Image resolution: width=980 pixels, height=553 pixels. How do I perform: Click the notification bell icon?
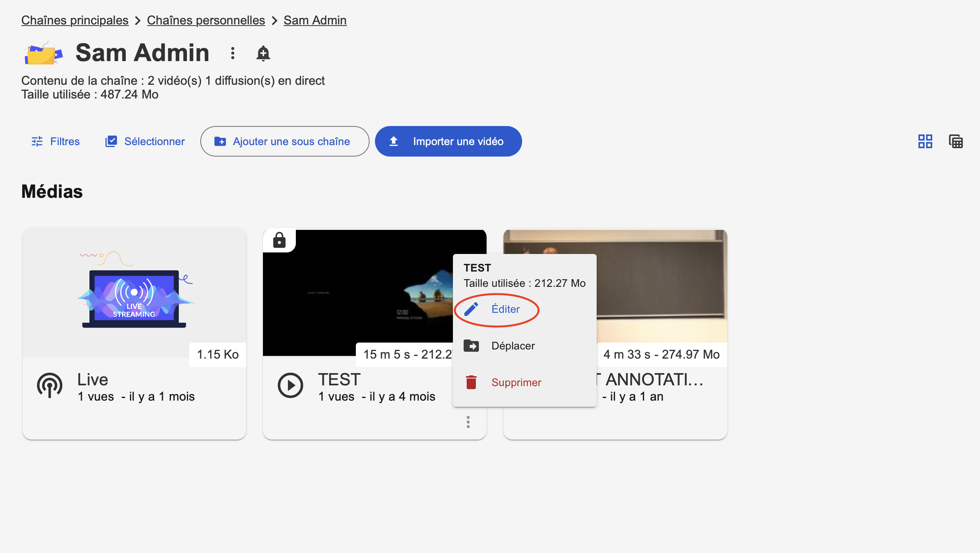[263, 53]
